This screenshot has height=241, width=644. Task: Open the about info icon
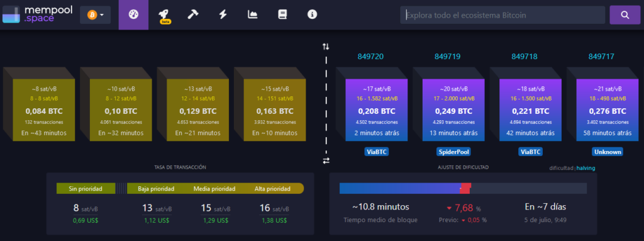pos(312,14)
